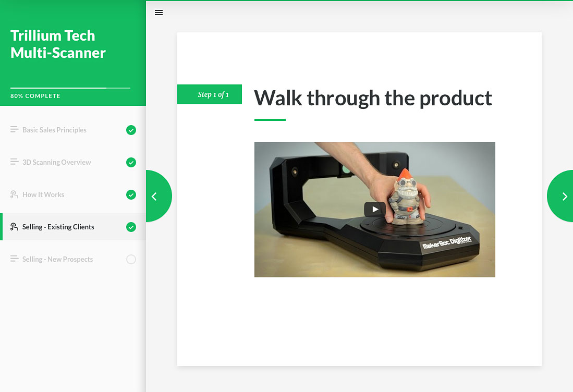Go to the previous lesson arrow

click(158, 196)
